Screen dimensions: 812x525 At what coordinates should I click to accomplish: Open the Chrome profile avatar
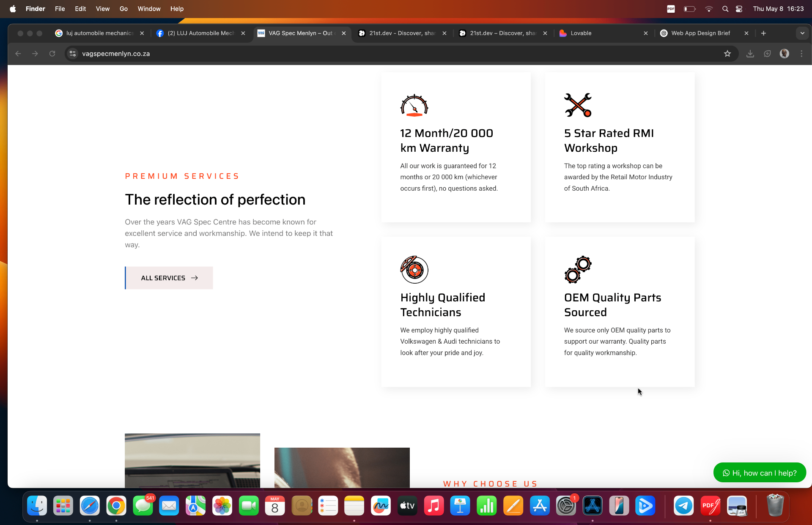click(x=784, y=54)
